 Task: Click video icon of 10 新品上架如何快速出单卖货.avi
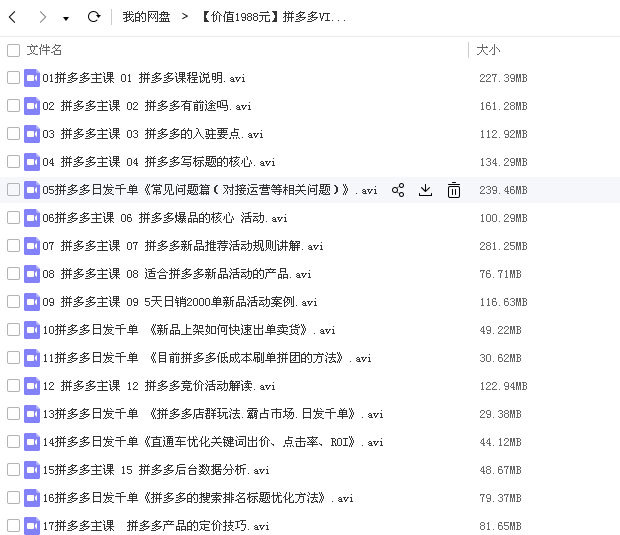[32, 330]
